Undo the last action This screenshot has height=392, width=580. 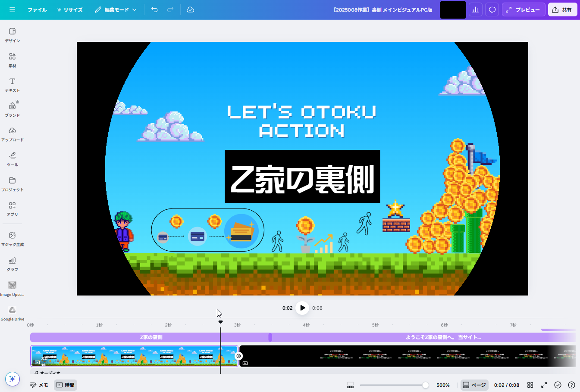coord(154,9)
